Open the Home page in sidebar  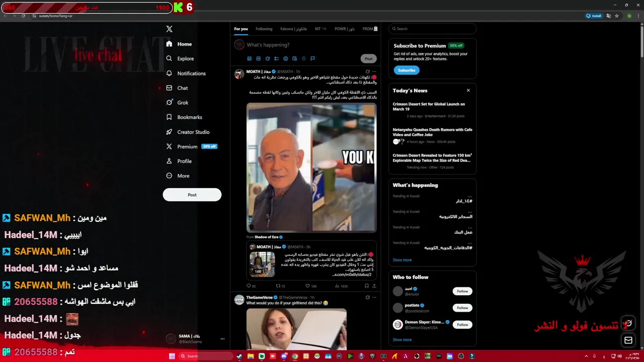tap(179, 44)
